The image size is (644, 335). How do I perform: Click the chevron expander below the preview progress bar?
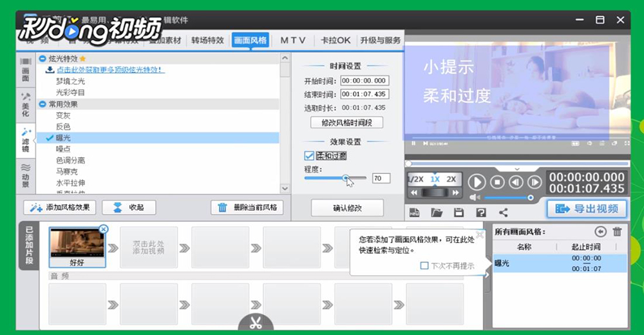pyautogui.click(x=517, y=169)
